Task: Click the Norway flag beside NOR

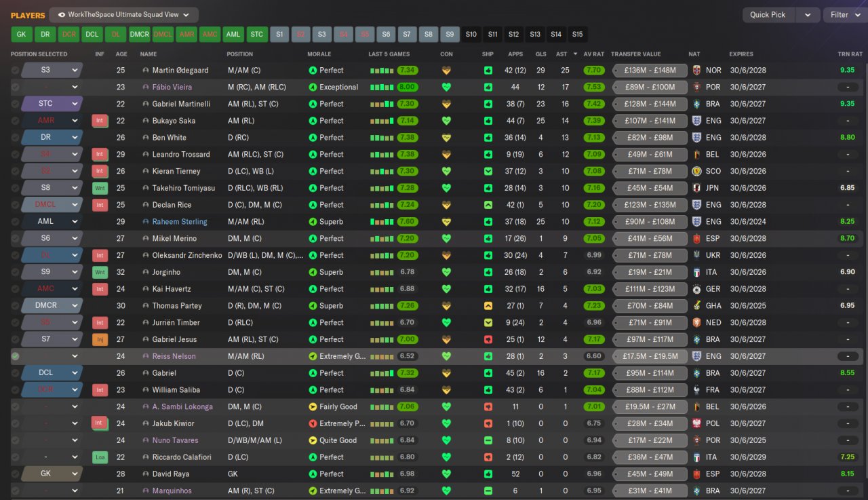Action: point(696,71)
